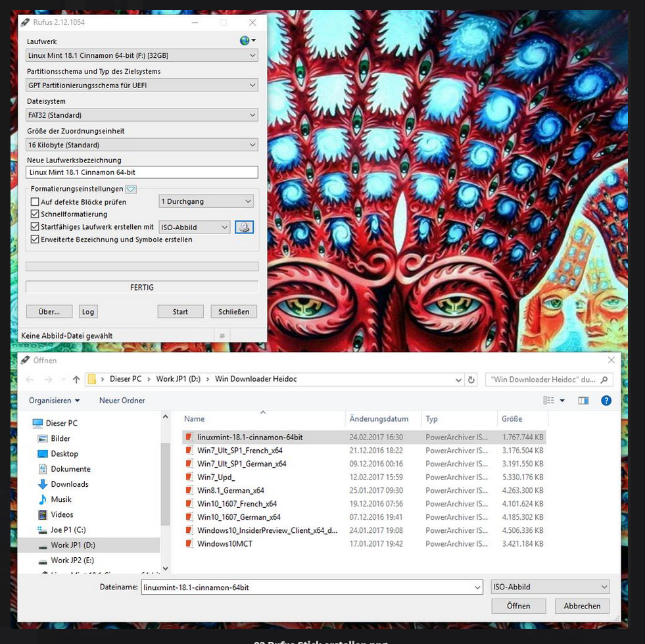Toggle Startfähiges Laufwerk erstellen mit checkbox
The width and height of the screenshot is (645, 644).
click(x=35, y=226)
